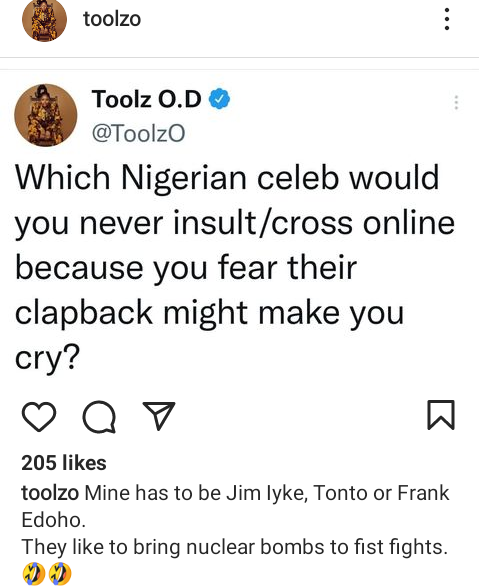The width and height of the screenshot is (479, 587).
Task: Tap the faint three-dot menu inside the tweet
Action: pyautogui.click(x=456, y=102)
